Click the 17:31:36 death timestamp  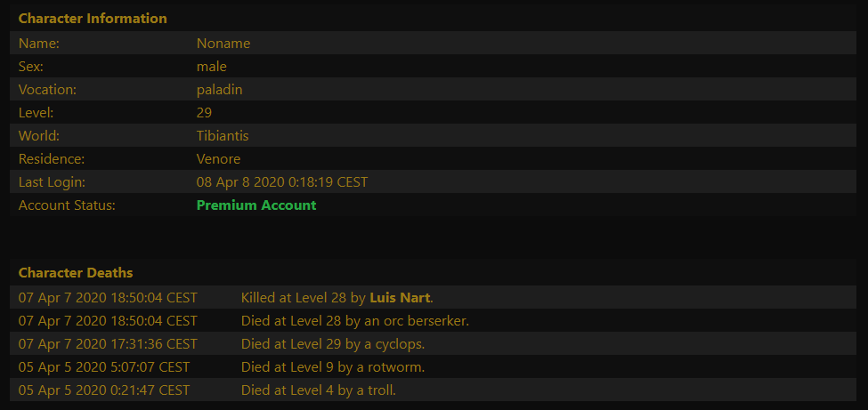[x=108, y=343]
